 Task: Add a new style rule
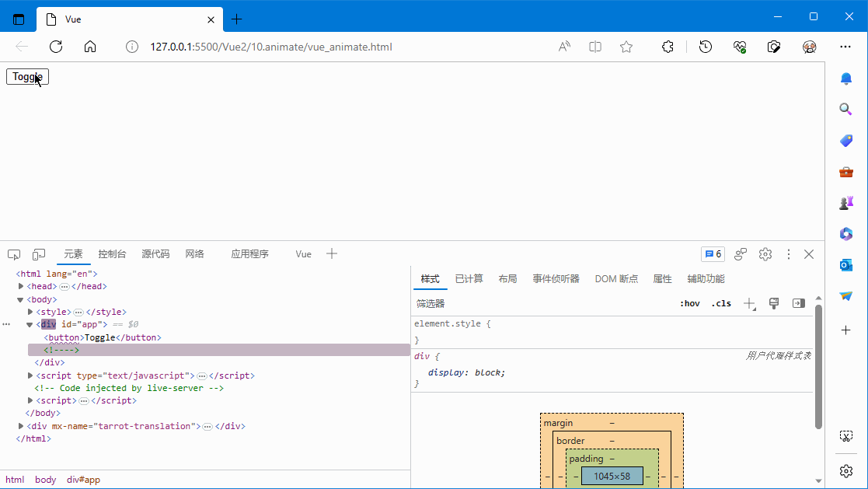click(750, 303)
